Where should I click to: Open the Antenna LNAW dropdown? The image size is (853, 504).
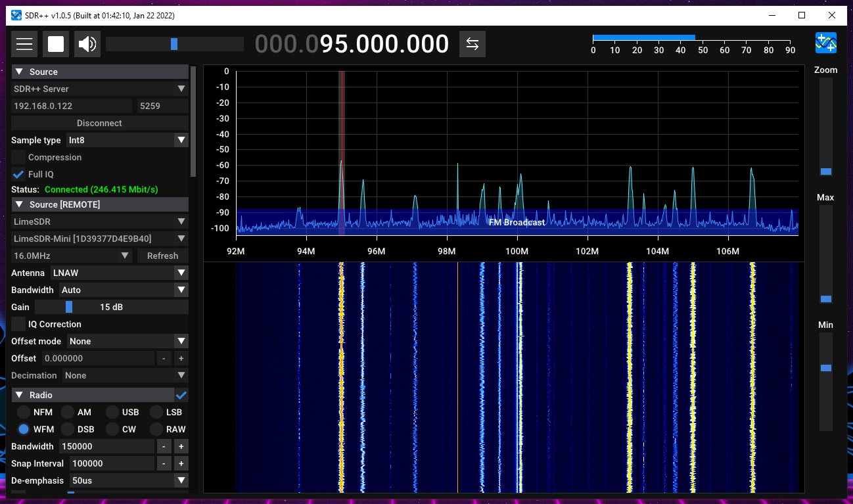click(x=120, y=273)
